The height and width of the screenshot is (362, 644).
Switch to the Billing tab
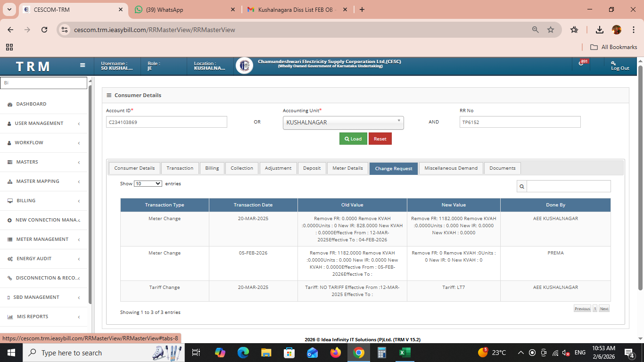tap(212, 168)
